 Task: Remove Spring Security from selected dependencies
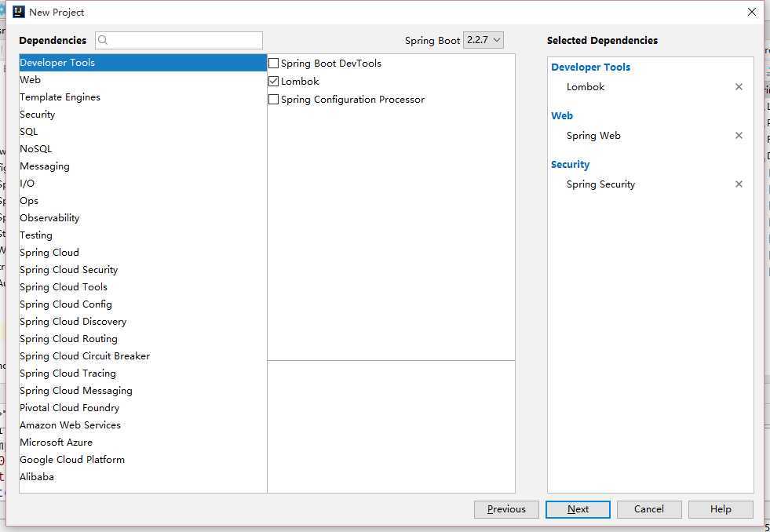point(739,184)
